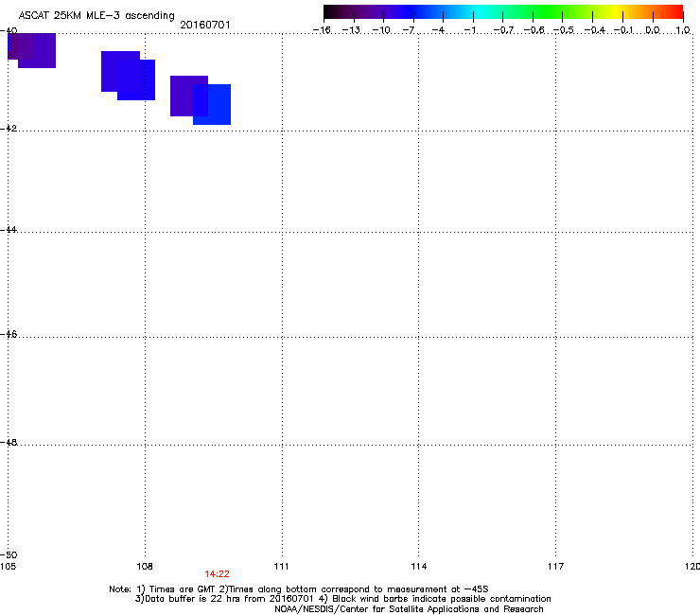This screenshot has height=615, width=700.
Task: Click the longitude 105 axis label
Action: [8, 567]
